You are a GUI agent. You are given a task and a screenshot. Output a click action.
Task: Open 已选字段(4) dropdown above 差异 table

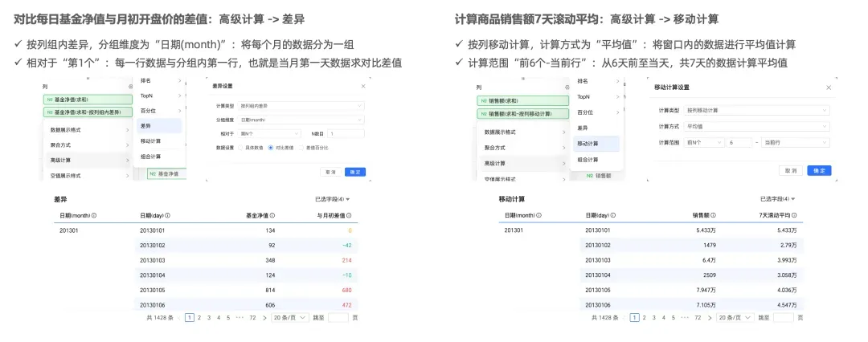(332, 198)
